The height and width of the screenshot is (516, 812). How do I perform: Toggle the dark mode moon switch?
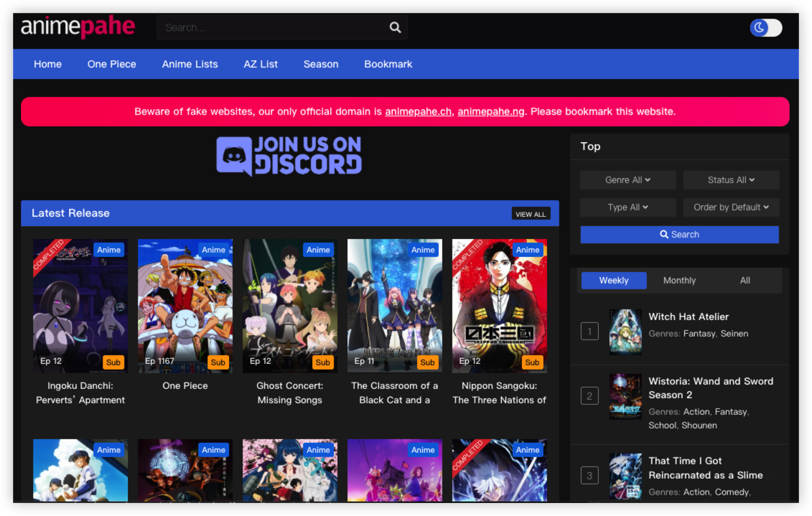(x=766, y=27)
